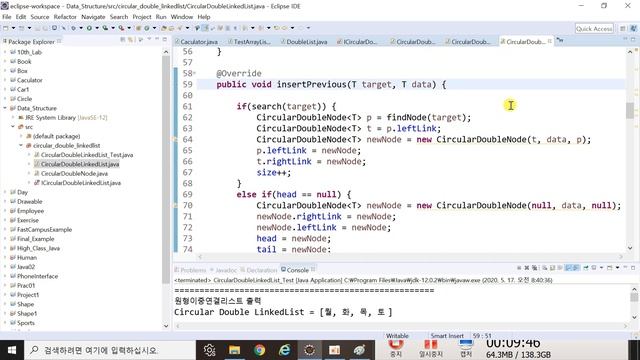Toggle Word Wrap in Console toolbar
This screenshot has height=360, width=640.
coord(560,268)
